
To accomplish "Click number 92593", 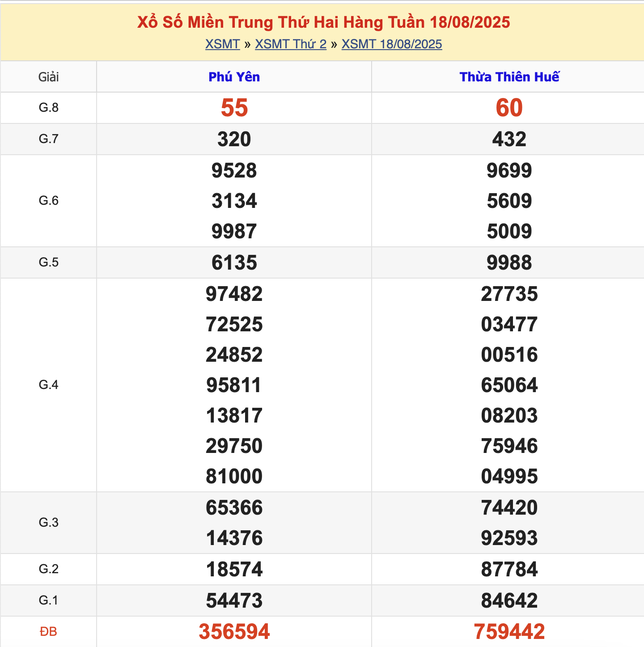I will pos(509,538).
